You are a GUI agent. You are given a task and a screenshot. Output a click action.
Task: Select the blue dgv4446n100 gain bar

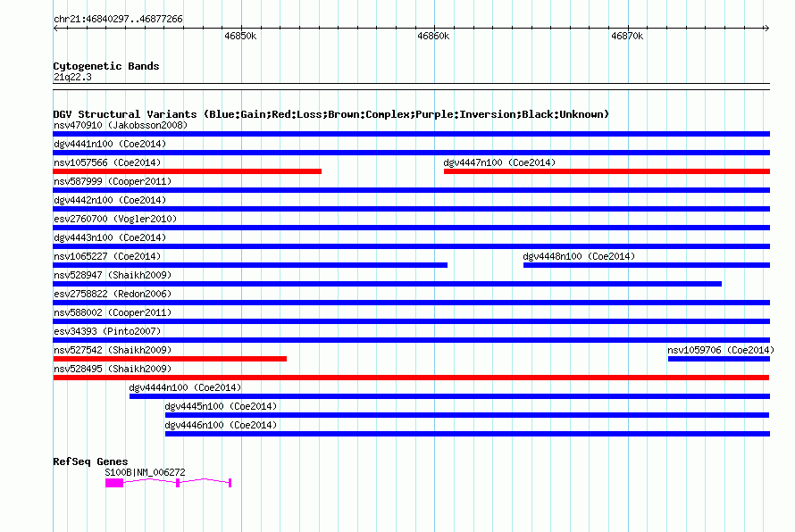point(467,434)
